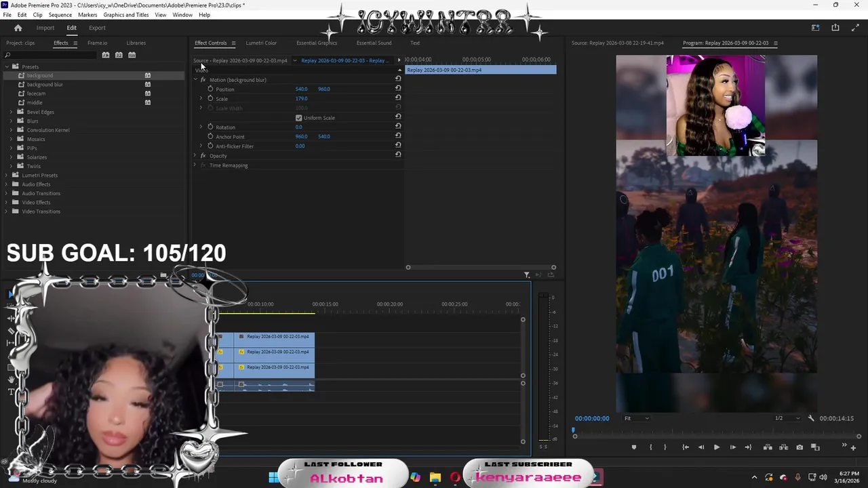Open Quick Export icon in header
This screenshot has height=488, width=868.
(835, 28)
